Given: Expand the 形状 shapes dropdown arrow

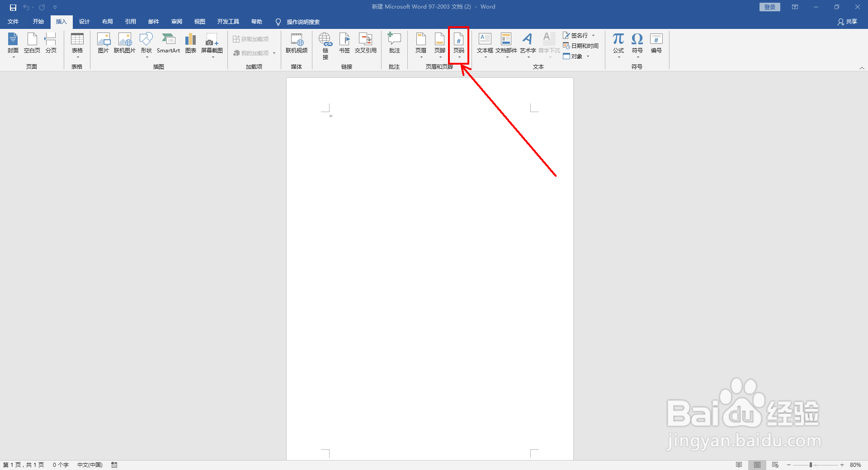Looking at the screenshot, I should tap(146, 57).
